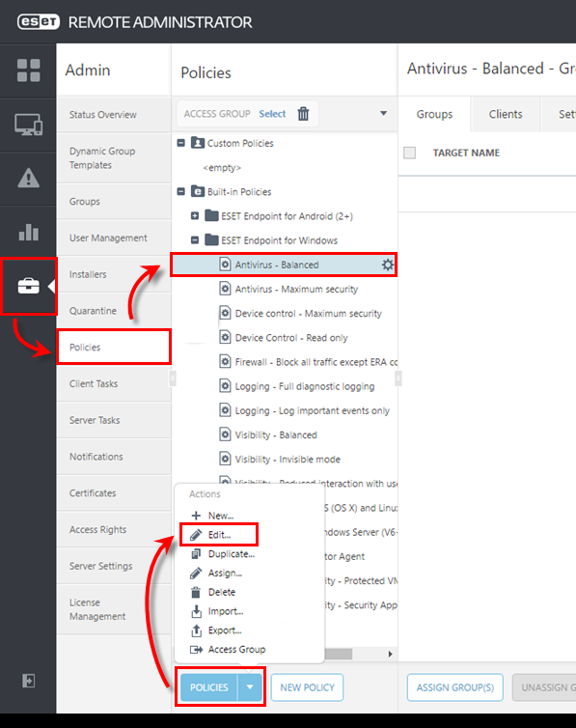Choose Access Group in Actions menu
Viewport: 576px width, 728px height.
coord(236,650)
